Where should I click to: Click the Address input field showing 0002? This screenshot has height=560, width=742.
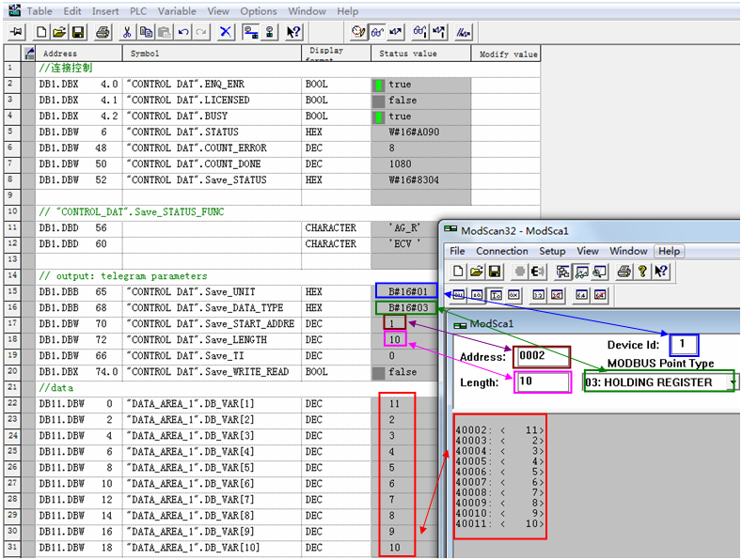(x=542, y=357)
